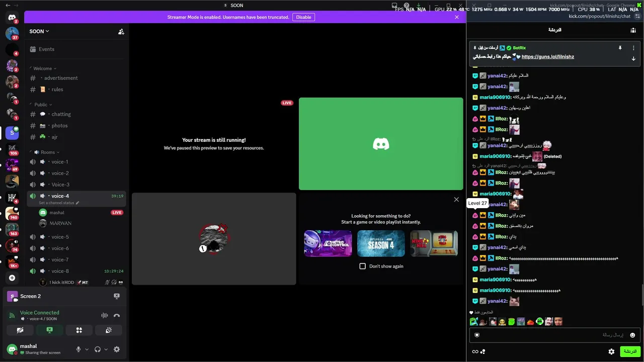Expand pinned message with down arrow

pos(633,59)
